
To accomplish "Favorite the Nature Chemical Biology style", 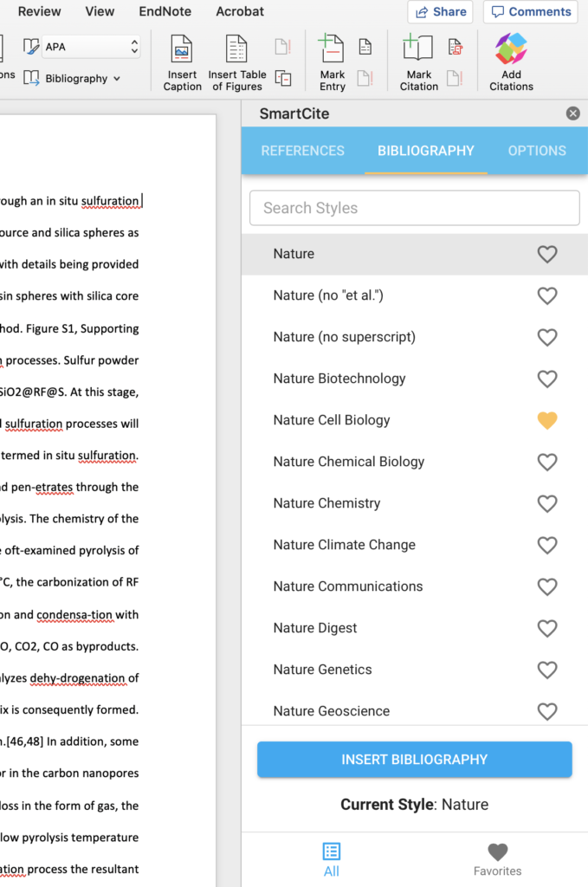I will (x=546, y=463).
